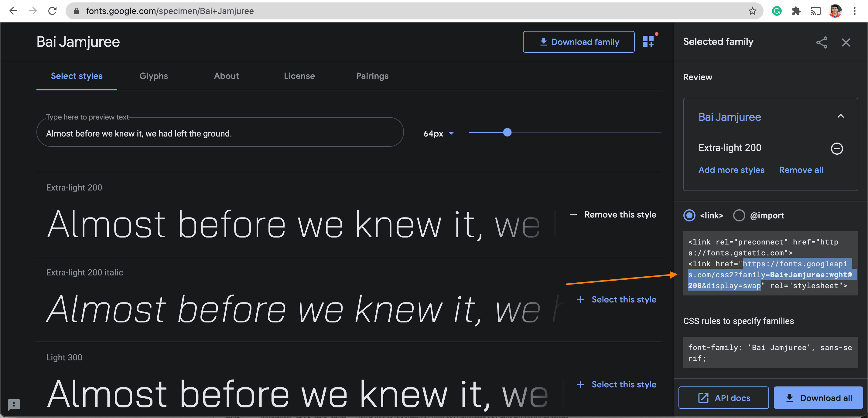
Task: Click the view selected families grid icon
Action: click(x=648, y=41)
